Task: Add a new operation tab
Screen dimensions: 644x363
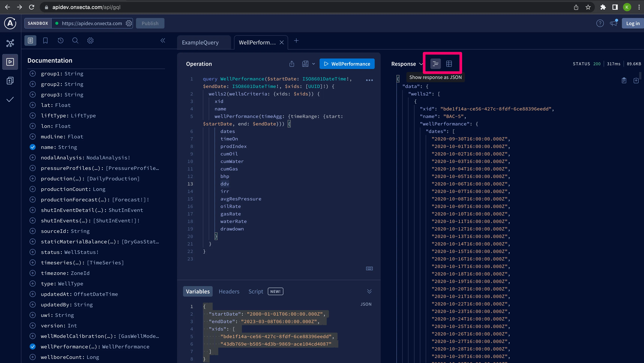Action: 296,40
